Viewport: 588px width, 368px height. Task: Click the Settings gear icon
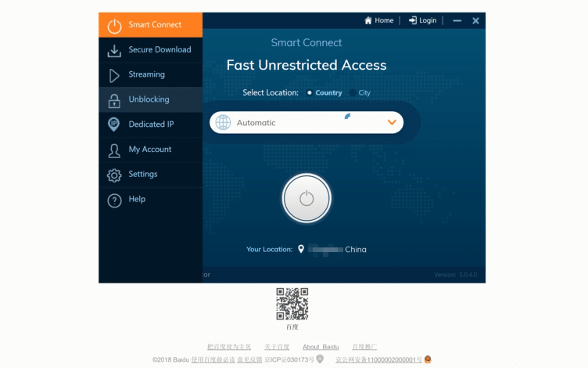click(114, 175)
